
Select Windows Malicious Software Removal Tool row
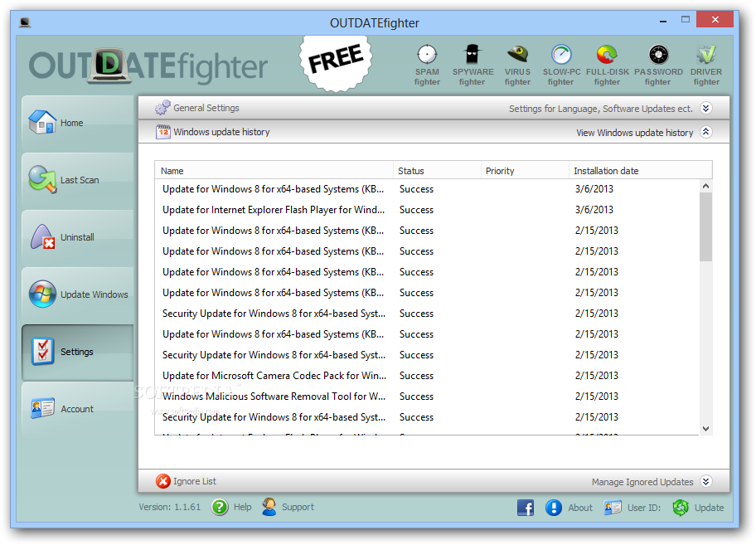click(427, 397)
